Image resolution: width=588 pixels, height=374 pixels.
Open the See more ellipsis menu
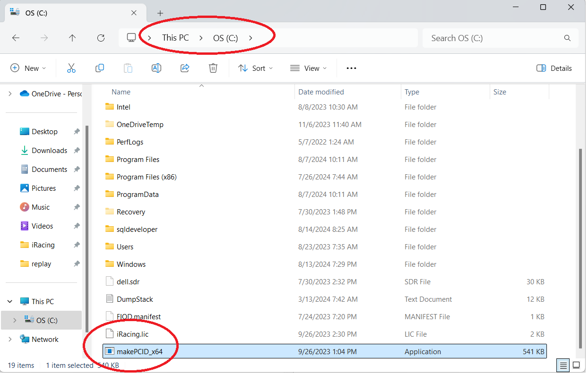tap(351, 68)
